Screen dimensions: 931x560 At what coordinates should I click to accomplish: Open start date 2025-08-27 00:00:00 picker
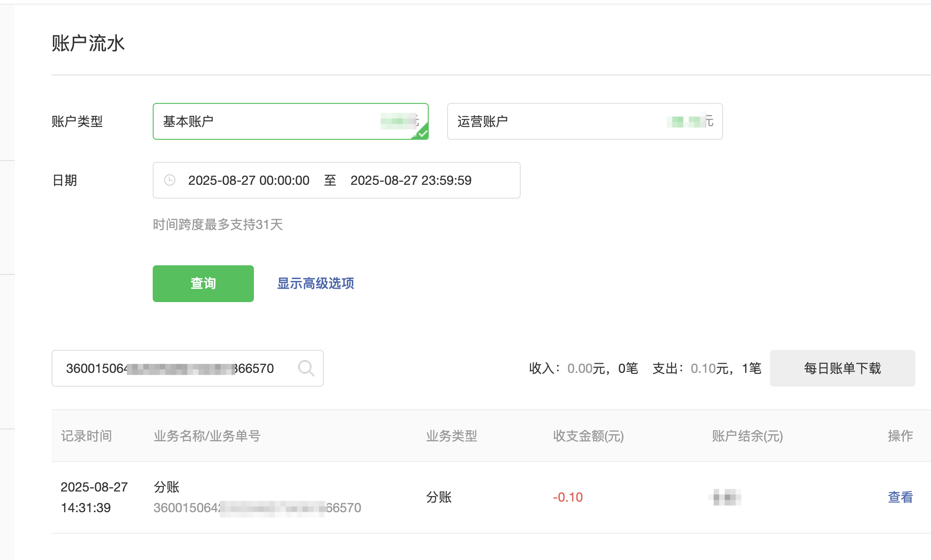248,180
